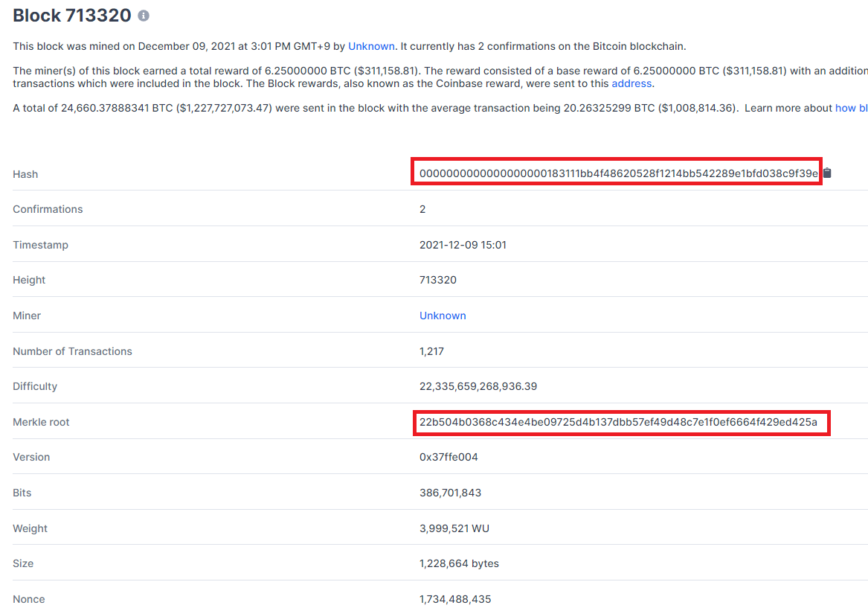Click difficulty value 22,335,659,268,936.39
This screenshot has height=611, width=868.
[x=478, y=387]
